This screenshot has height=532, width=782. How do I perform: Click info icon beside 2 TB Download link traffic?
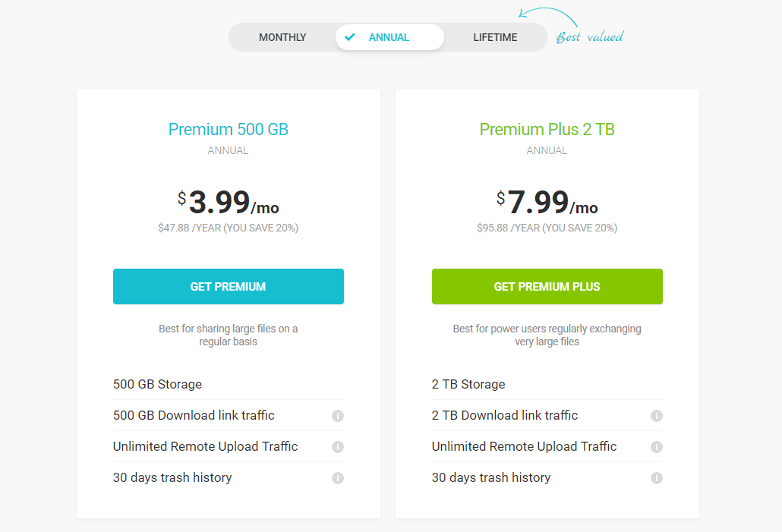(x=657, y=416)
